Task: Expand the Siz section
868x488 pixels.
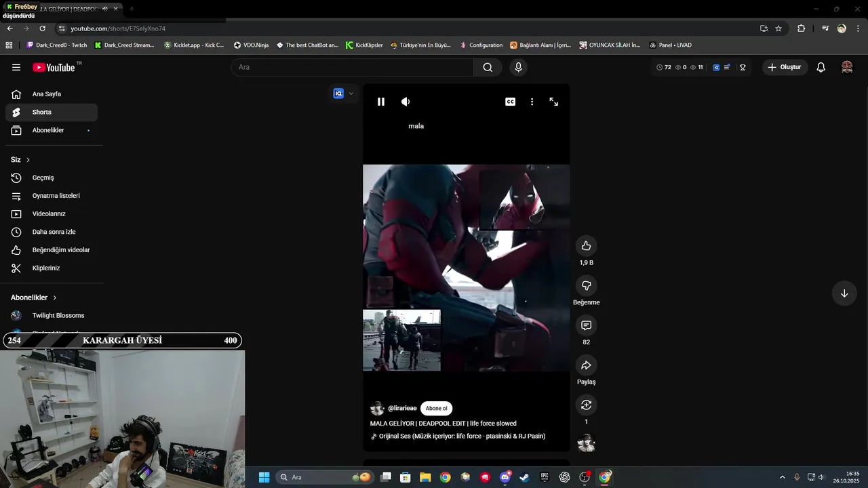Action: [x=20, y=160]
